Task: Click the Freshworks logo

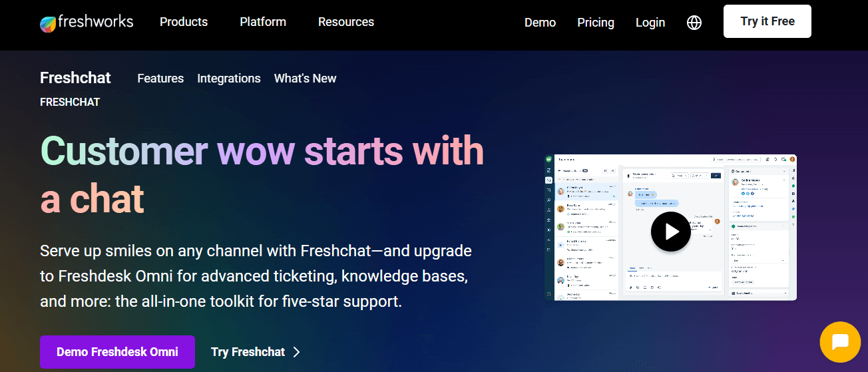Action: point(87,23)
